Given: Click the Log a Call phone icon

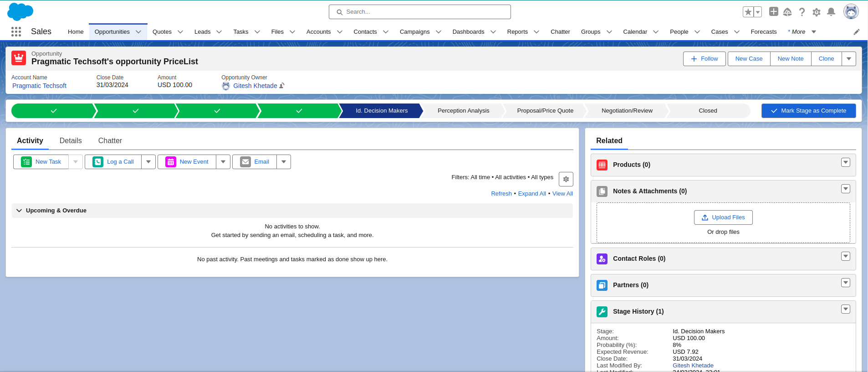Looking at the screenshot, I should pyautogui.click(x=98, y=162).
